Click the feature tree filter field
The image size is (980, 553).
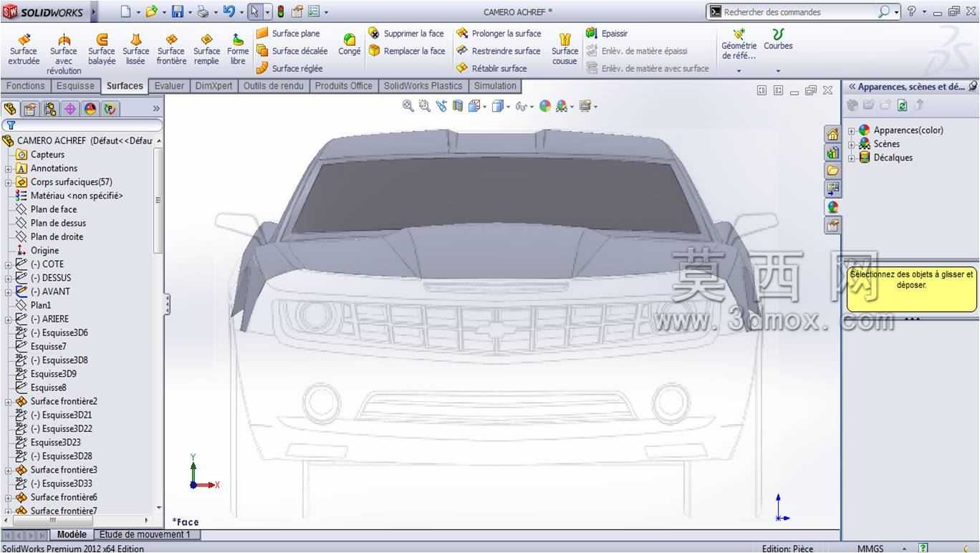coord(82,125)
